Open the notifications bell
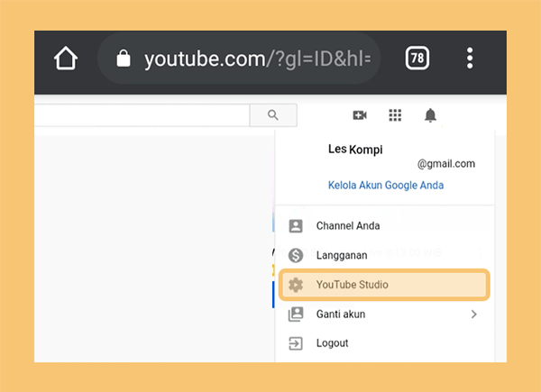This screenshot has width=541, height=392. (x=430, y=114)
